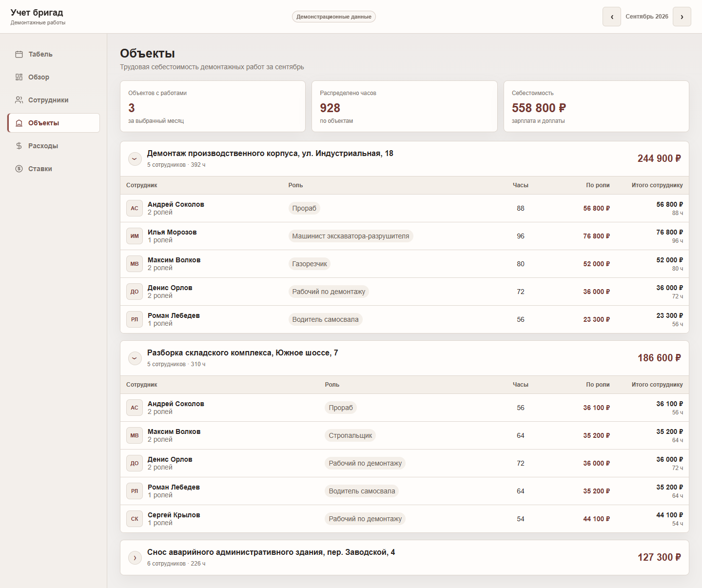702x588 pixels.
Task: Click the calendar icon next to Табель
Action: 19,54
